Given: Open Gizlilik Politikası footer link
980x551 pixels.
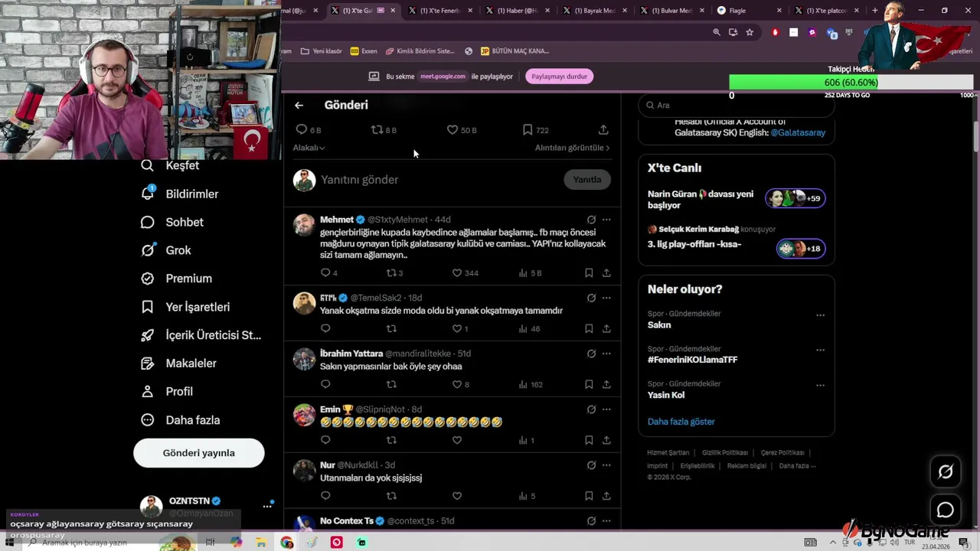Looking at the screenshot, I should pyautogui.click(x=725, y=453).
